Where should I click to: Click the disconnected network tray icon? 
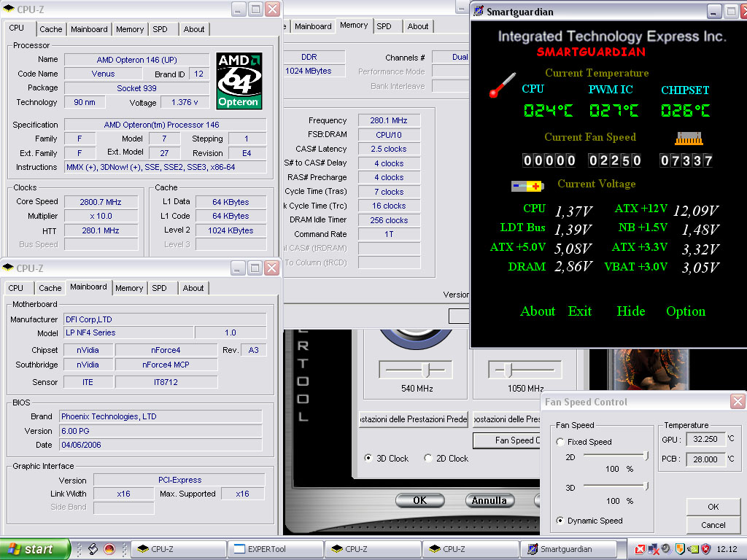coord(653,550)
